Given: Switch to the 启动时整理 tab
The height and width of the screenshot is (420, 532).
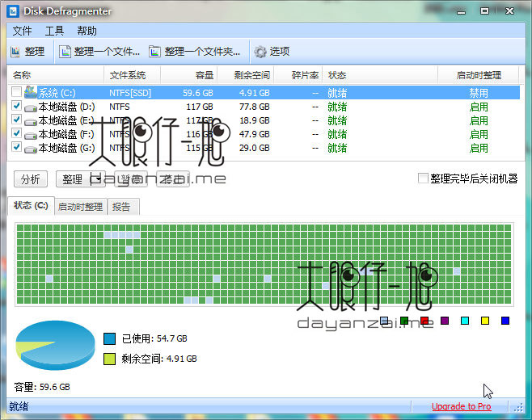Looking at the screenshot, I should 80,207.
